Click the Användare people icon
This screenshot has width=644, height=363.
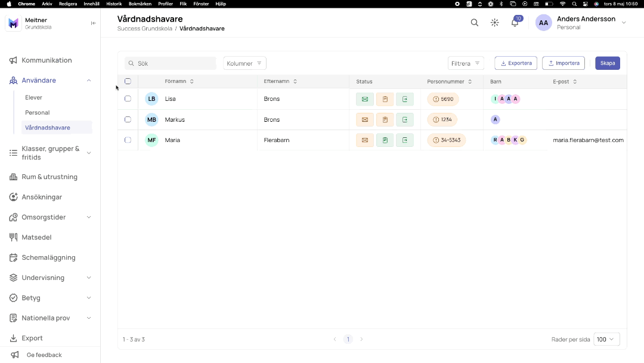click(13, 81)
